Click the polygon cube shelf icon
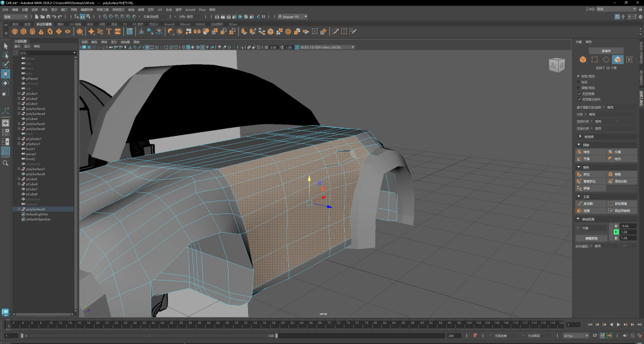644x344 pixels. [23, 31]
